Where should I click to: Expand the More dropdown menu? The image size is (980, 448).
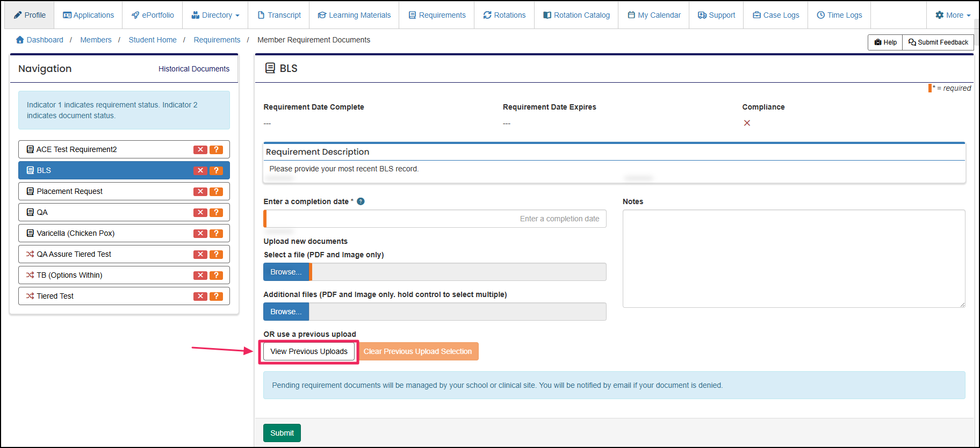(x=953, y=15)
